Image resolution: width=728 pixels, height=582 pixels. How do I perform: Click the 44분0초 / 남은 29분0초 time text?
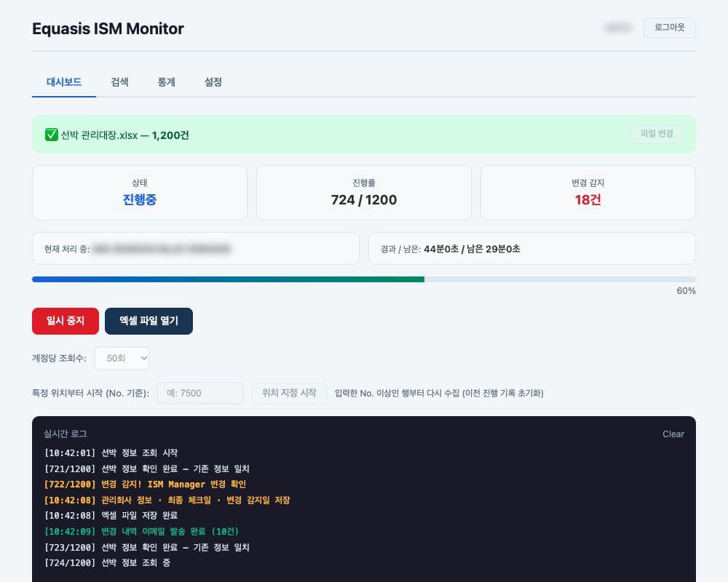[472, 249]
